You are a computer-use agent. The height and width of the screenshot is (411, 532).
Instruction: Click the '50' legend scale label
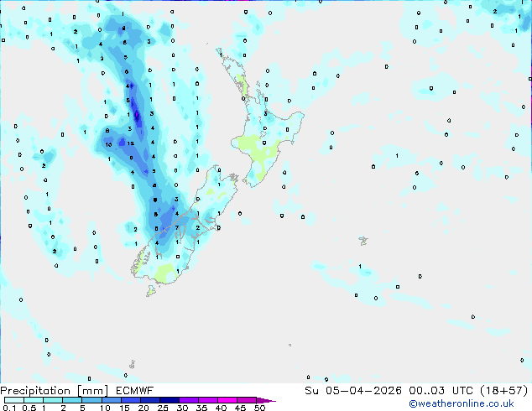[x=259, y=408]
